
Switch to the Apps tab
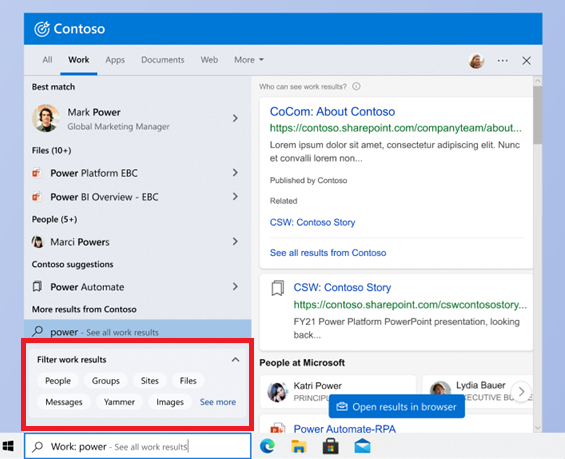[115, 60]
